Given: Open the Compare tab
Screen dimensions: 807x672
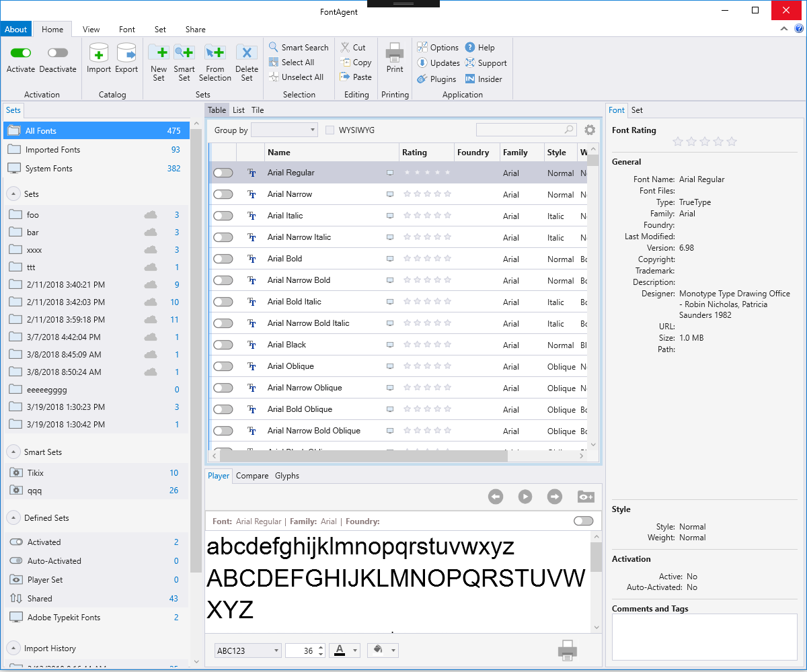Looking at the screenshot, I should (x=252, y=476).
